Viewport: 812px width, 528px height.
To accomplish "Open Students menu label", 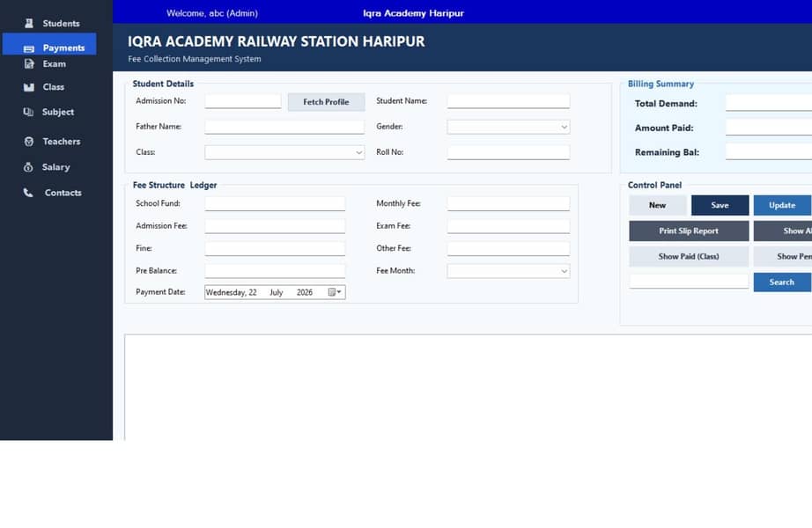I will click(61, 23).
